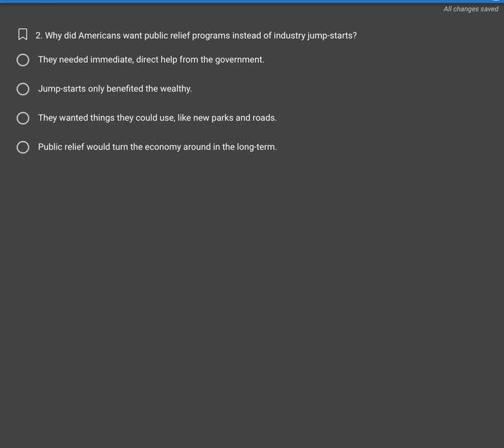This screenshot has height=448, width=504.
Task: Choose the radio button next to 'Jump-starts only benefited the wealthy'
Action: point(23,89)
